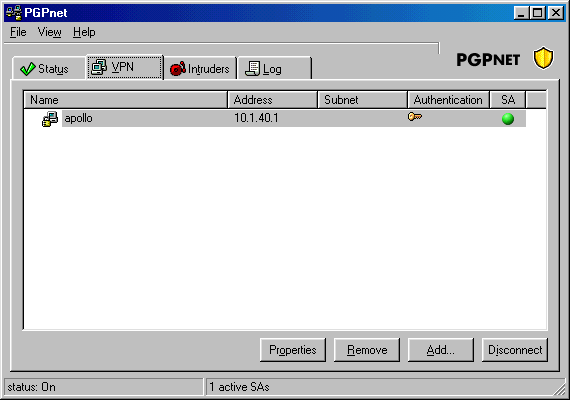Click the Remove button
The width and height of the screenshot is (570, 400).
pos(367,350)
